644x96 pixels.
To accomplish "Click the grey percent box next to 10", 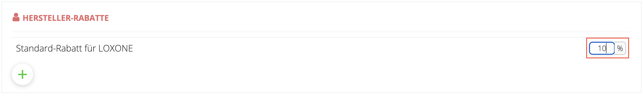I will (x=620, y=48).
